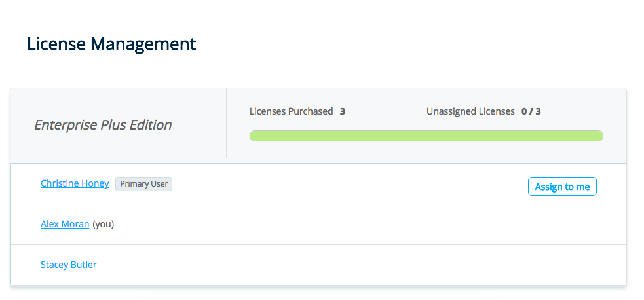Image resolution: width=644 pixels, height=300 pixels.
Task: Click the Assign to me button
Action: [562, 187]
